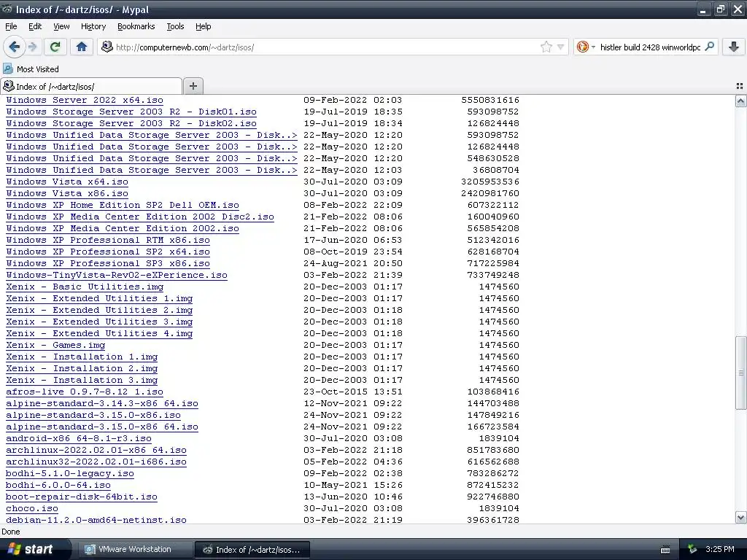Image resolution: width=747 pixels, height=560 pixels.
Task: Open the Downloads arrow button
Action: (734, 47)
